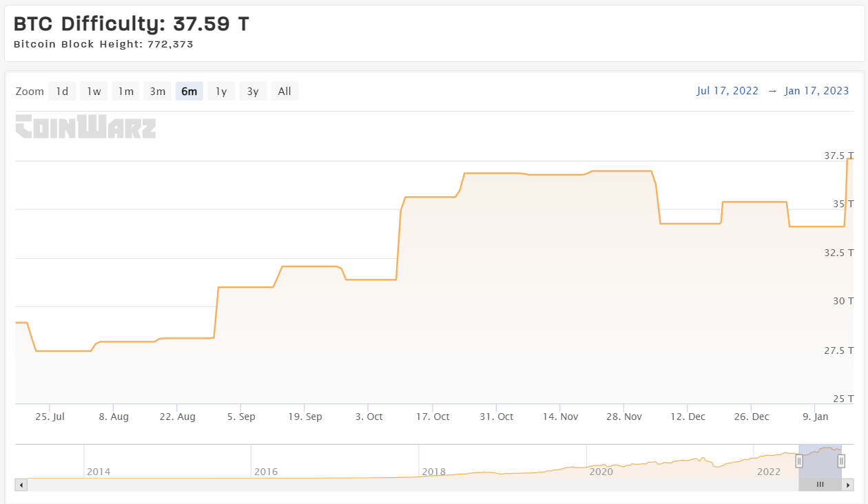
Task: Click the 19. Sep x-axis label
Action: 304,417
